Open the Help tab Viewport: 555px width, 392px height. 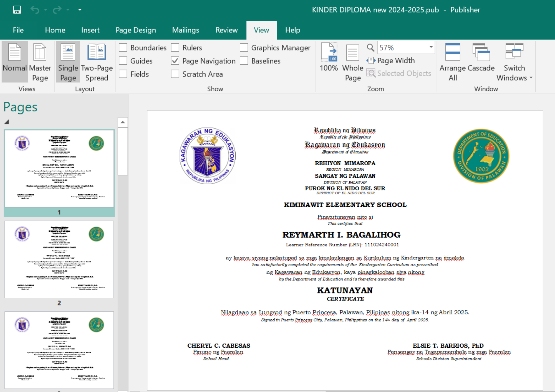(x=293, y=30)
